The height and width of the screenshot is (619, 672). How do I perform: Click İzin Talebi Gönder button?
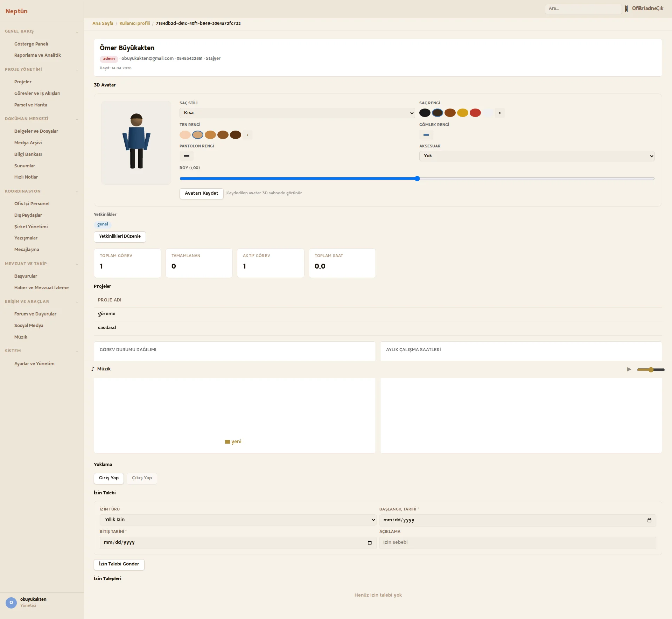pos(119,564)
